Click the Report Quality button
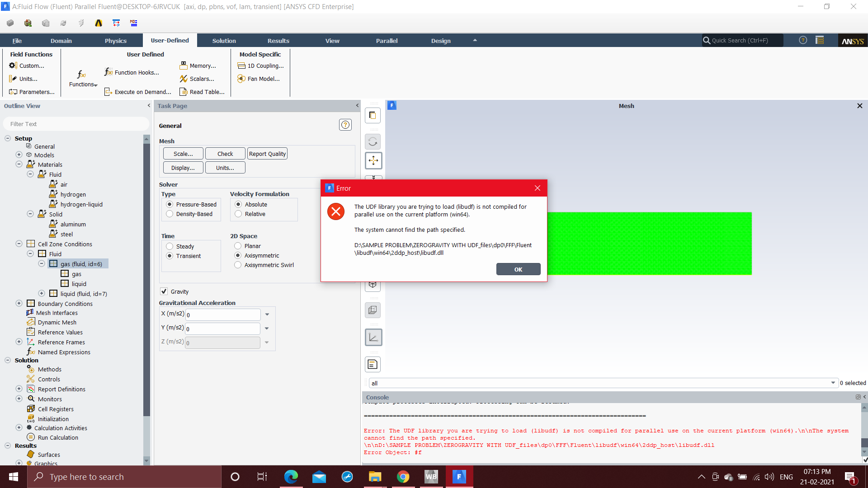Image resolution: width=868 pixels, height=488 pixels. [267, 153]
